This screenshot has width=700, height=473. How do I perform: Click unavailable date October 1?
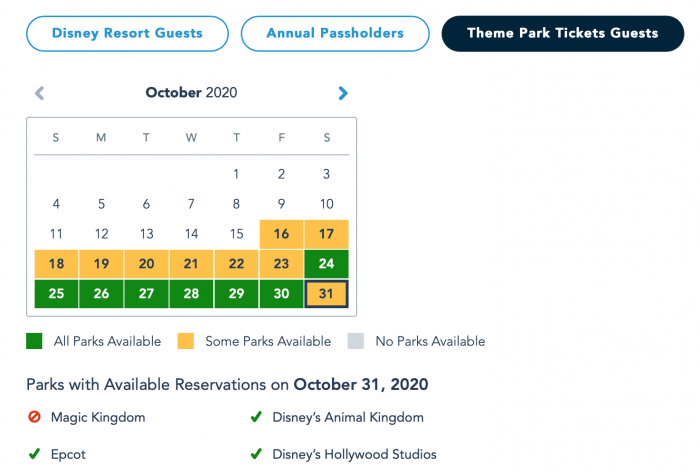coord(236,174)
